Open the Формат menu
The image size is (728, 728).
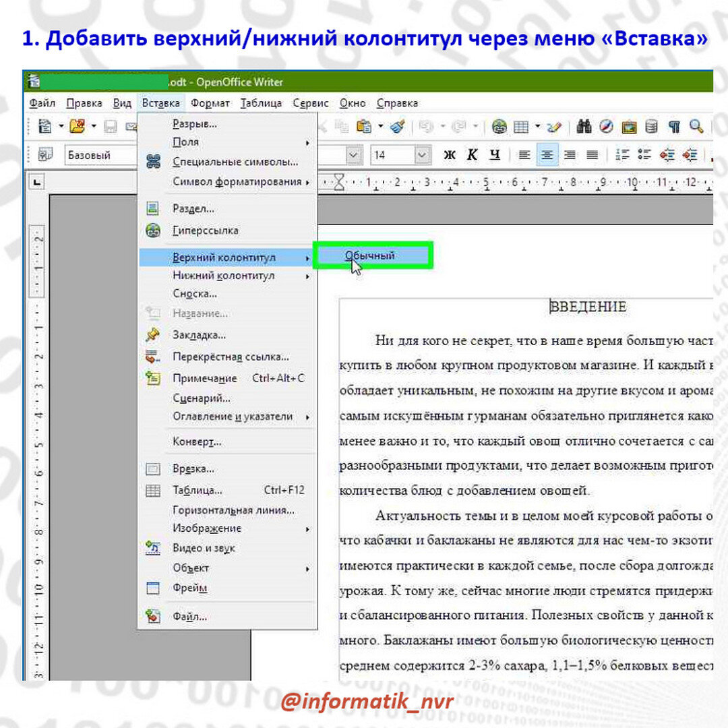[x=210, y=103]
